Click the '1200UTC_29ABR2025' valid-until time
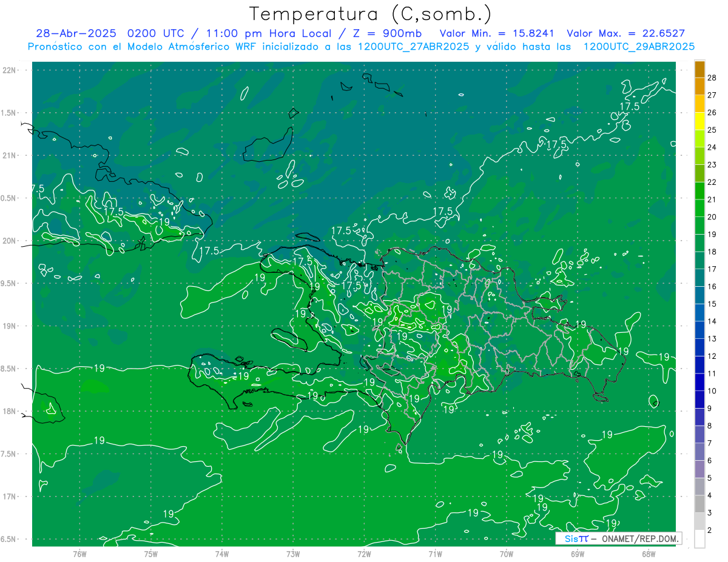The image size is (728, 562). [639, 47]
